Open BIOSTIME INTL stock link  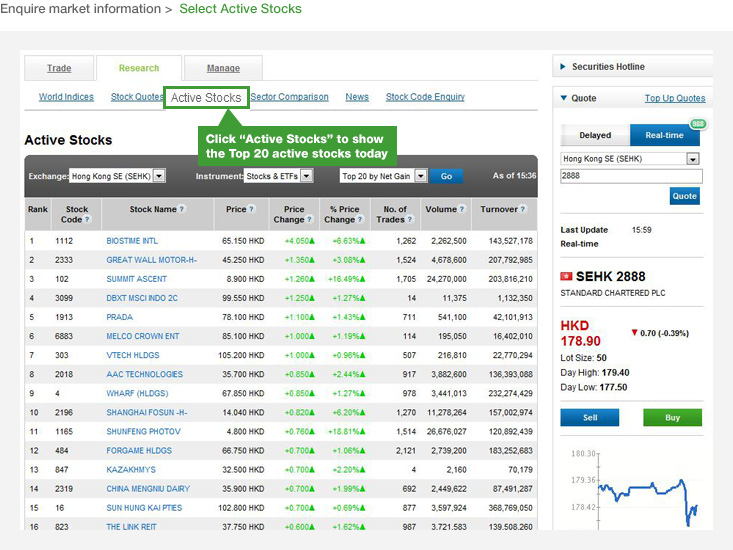pyautogui.click(x=132, y=241)
